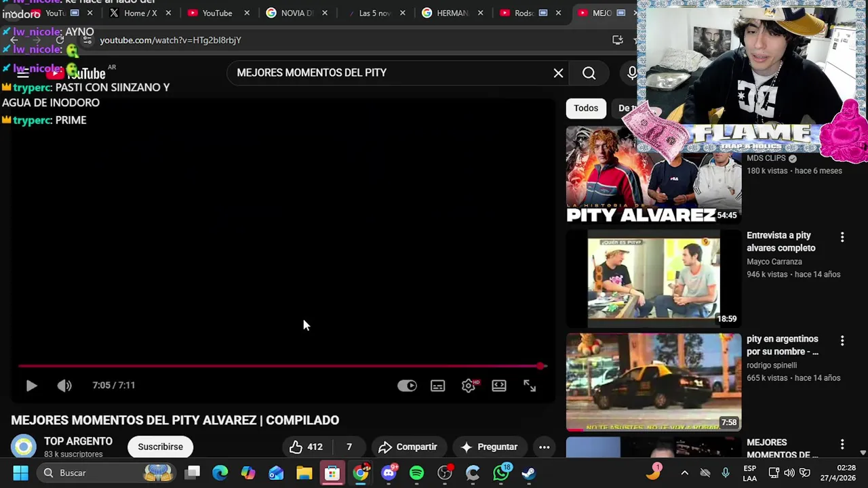This screenshot has height=488, width=868.
Task: Click the YouTube search magnifier button
Action: click(589, 73)
